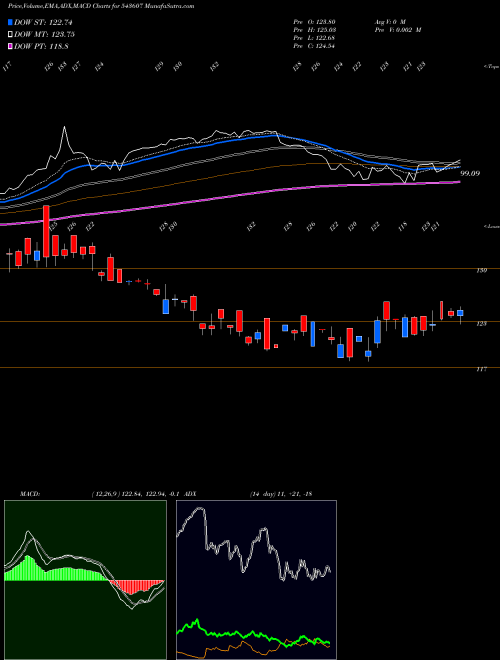This screenshot has height=660, width=500.
Task: Click the 'Pre C: 124.54' value
Action: pos(314,46)
